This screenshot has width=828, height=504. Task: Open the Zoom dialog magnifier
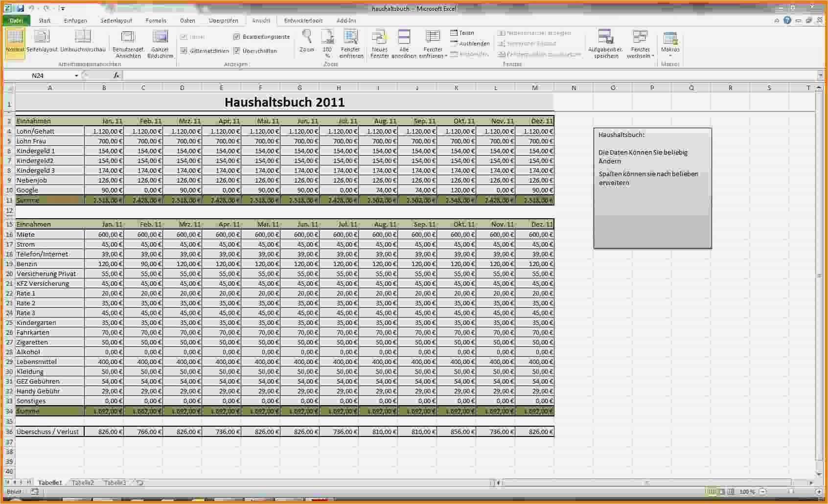(307, 41)
